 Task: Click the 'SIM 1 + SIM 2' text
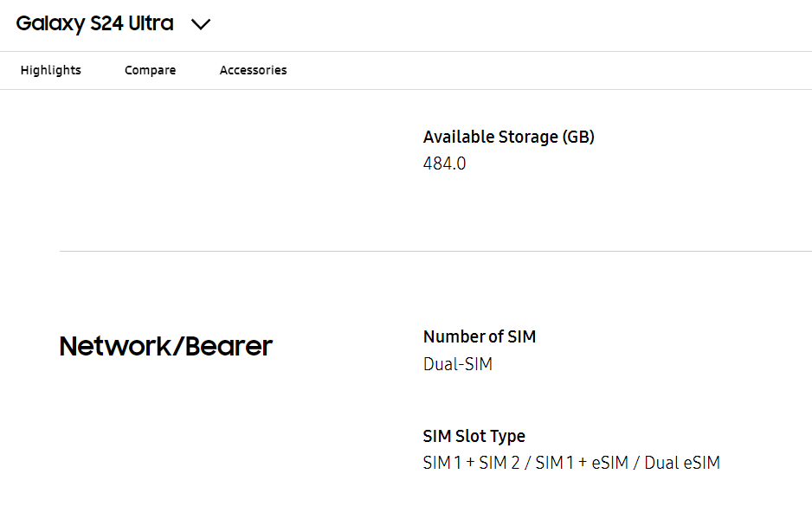471,463
